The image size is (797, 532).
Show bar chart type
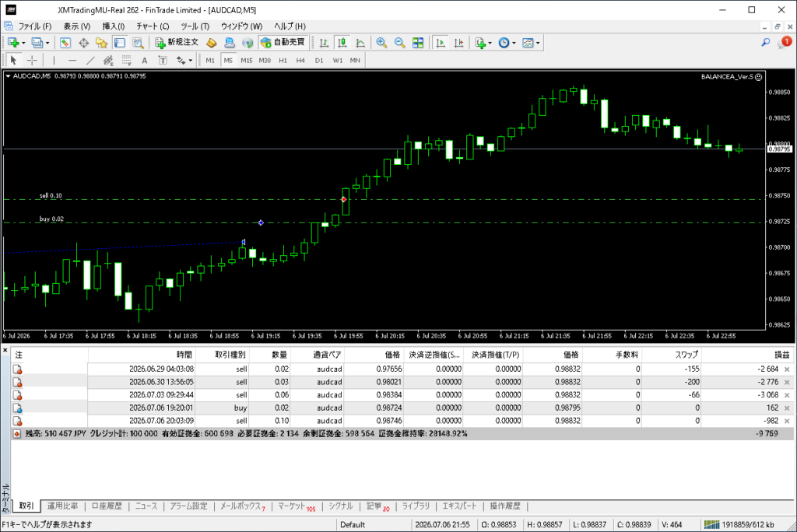pos(324,43)
